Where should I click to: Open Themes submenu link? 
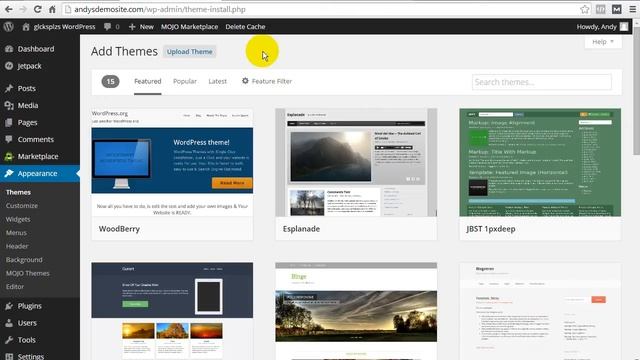(18, 192)
